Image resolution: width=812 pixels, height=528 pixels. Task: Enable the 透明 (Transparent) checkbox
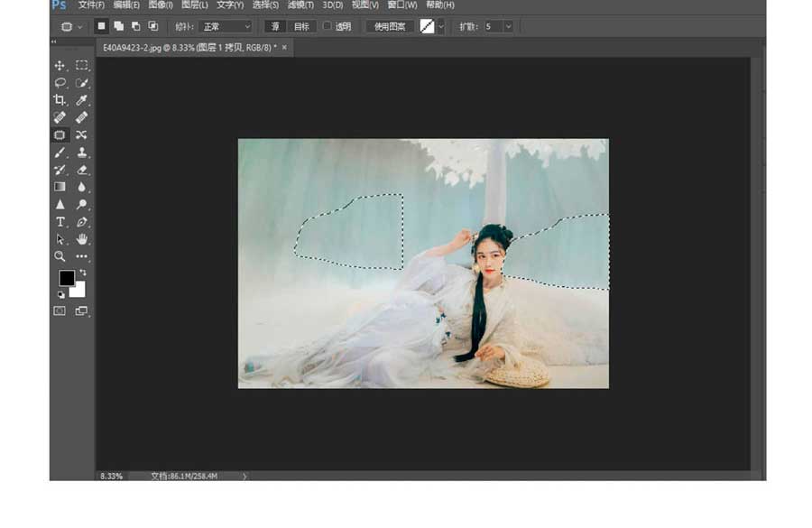click(328, 27)
